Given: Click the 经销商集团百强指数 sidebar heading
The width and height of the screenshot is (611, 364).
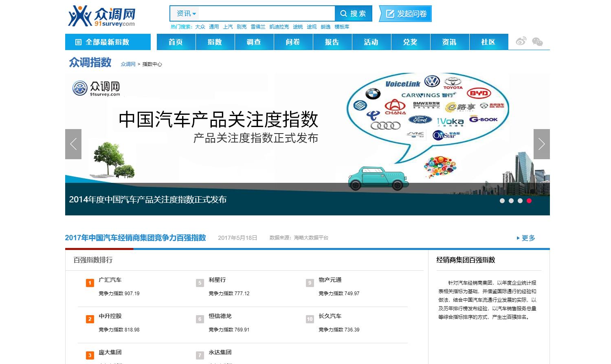Looking at the screenshot, I should (x=466, y=260).
